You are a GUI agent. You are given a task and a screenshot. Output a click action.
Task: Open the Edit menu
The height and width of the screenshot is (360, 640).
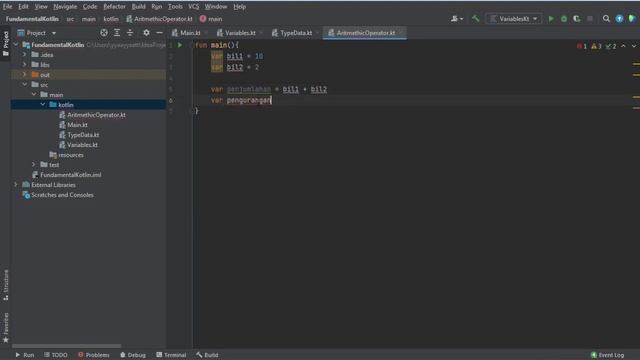tap(23, 7)
